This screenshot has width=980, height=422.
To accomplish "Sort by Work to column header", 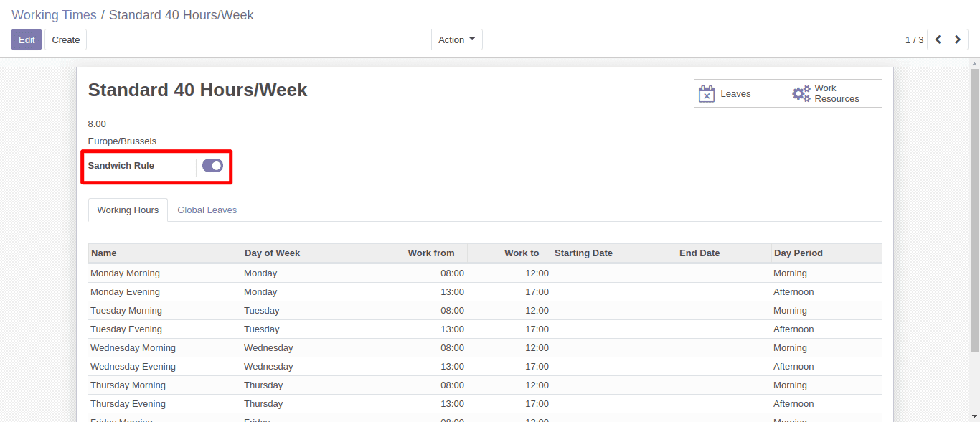I will coord(509,253).
